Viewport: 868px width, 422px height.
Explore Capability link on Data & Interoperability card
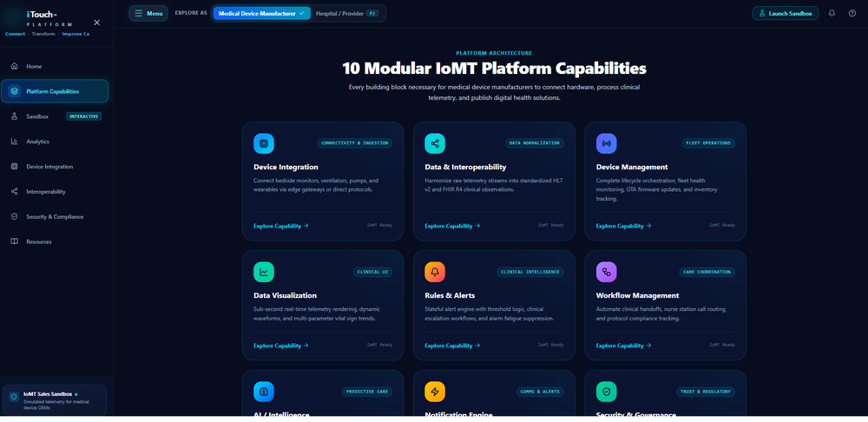(452, 226)
